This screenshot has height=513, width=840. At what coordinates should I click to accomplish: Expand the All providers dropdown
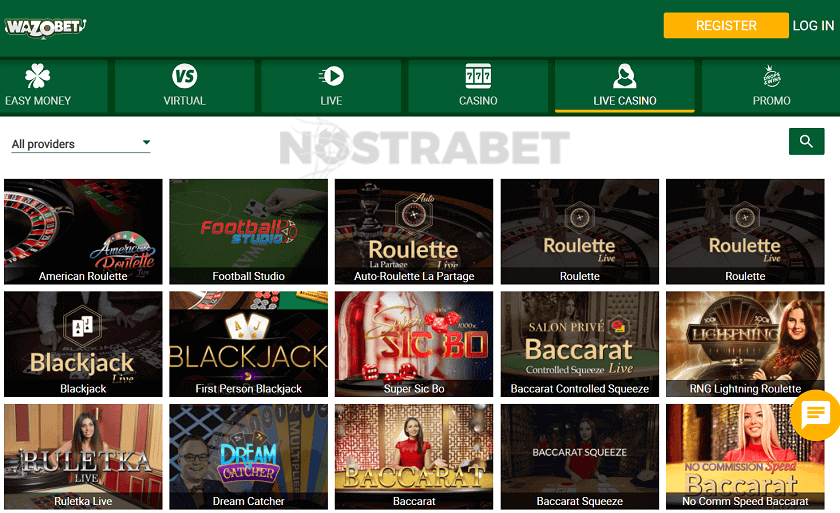[x=81, y=144]
